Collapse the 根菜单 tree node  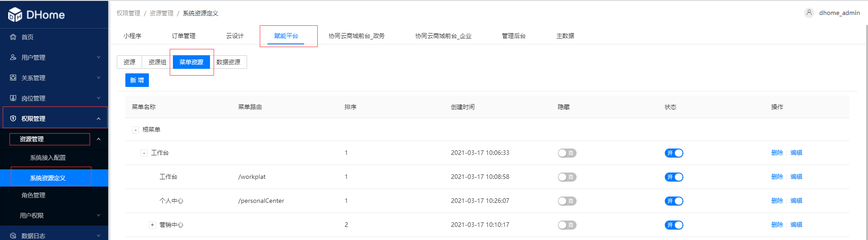[135, 130]
